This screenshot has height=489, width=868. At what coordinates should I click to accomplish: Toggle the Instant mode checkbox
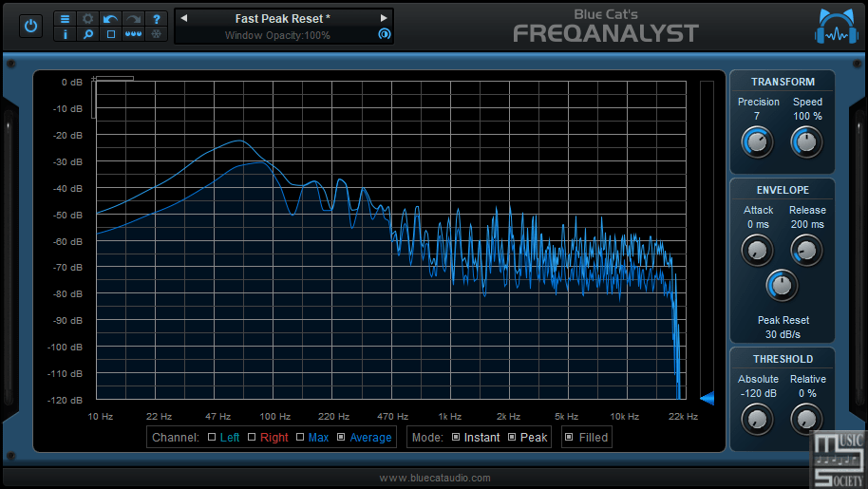pyautogui.click(x=456, y=437)
